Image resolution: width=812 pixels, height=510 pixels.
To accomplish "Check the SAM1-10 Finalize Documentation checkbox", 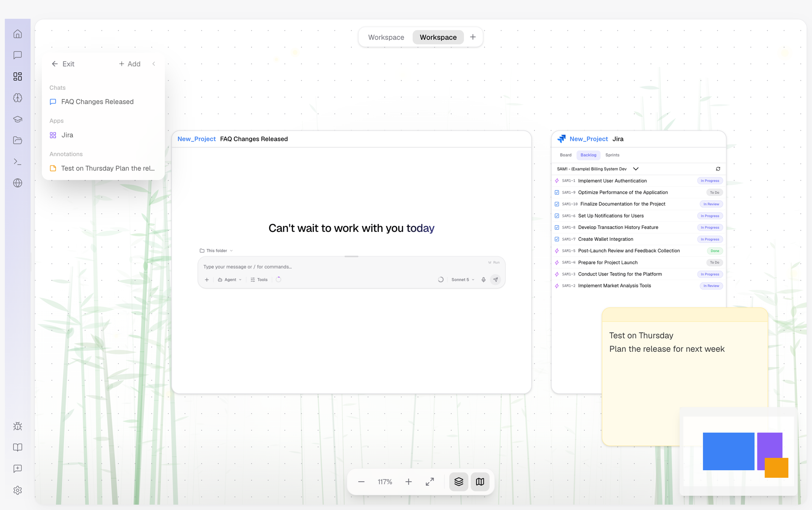I will tap(557, 204).
